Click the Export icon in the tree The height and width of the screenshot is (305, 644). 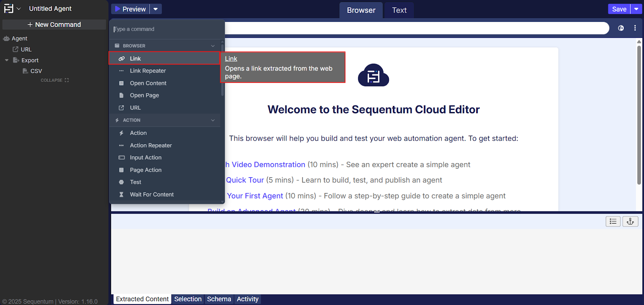pos(16,60)
